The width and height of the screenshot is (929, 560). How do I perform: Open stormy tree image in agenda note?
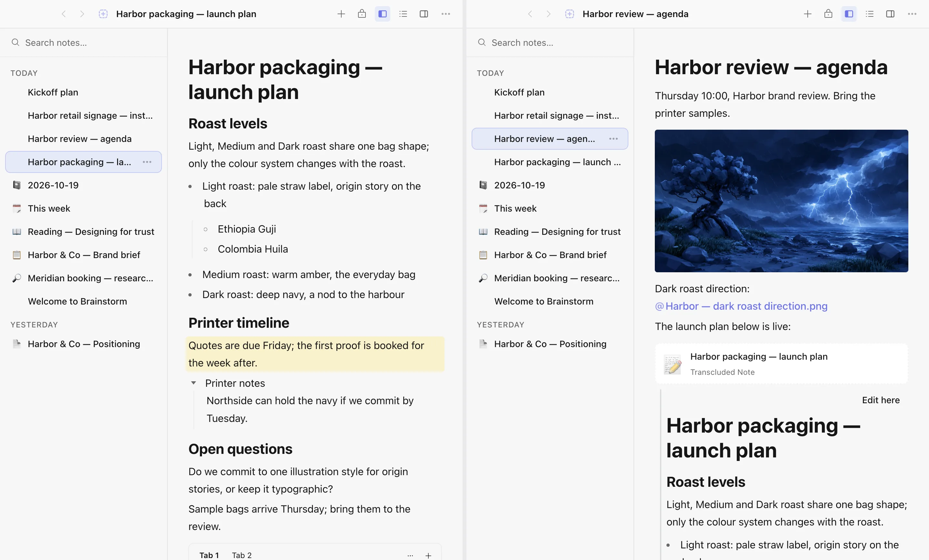[x=781, y=201]
